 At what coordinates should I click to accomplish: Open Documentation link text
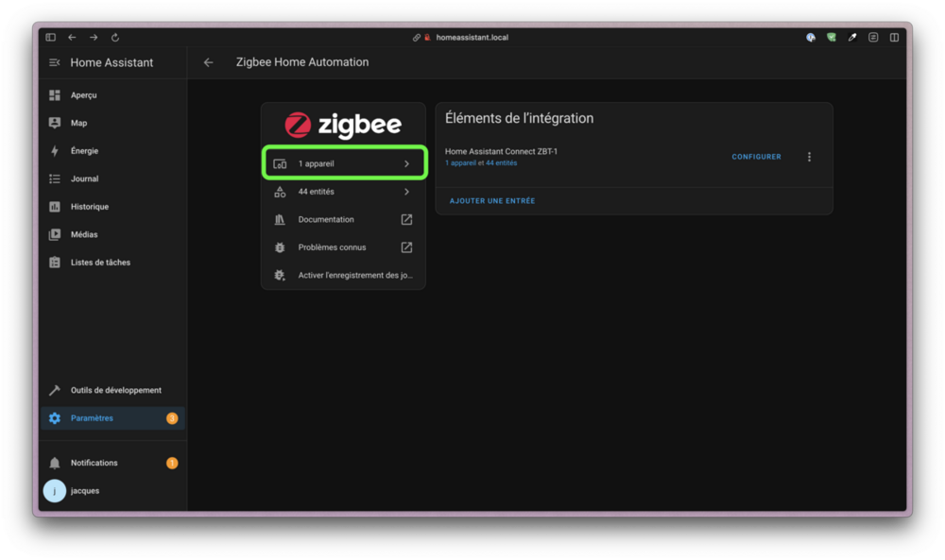point(326,219)
